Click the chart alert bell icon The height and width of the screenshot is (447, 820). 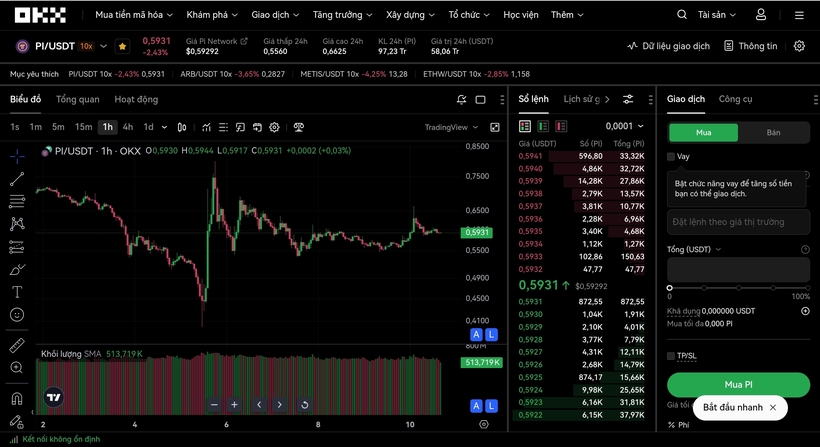[461, 99]
